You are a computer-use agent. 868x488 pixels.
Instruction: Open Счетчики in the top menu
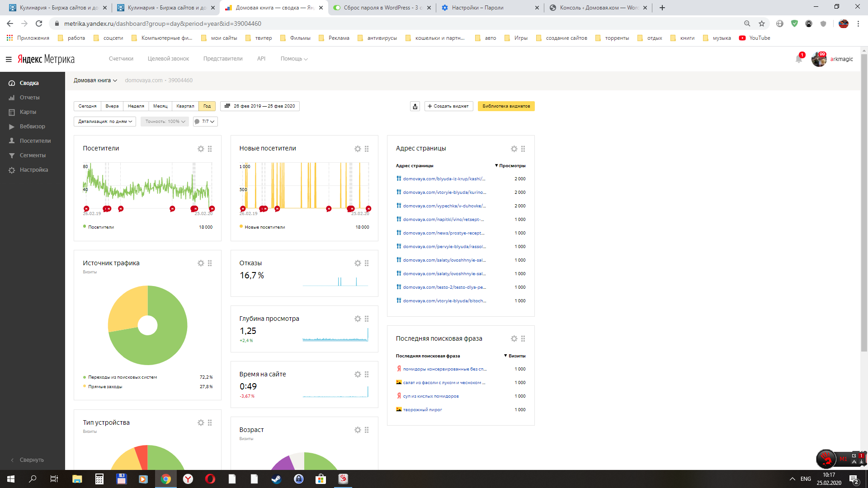point(121,59)
